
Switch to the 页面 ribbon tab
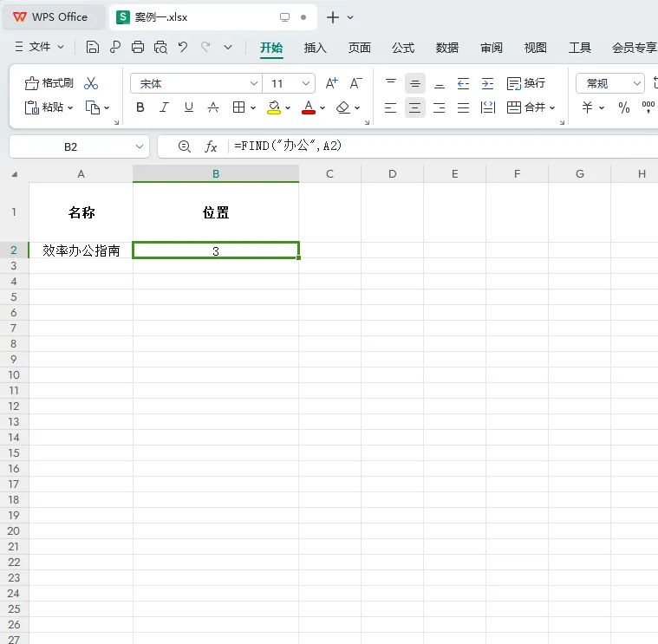click(x=359, y=48)
